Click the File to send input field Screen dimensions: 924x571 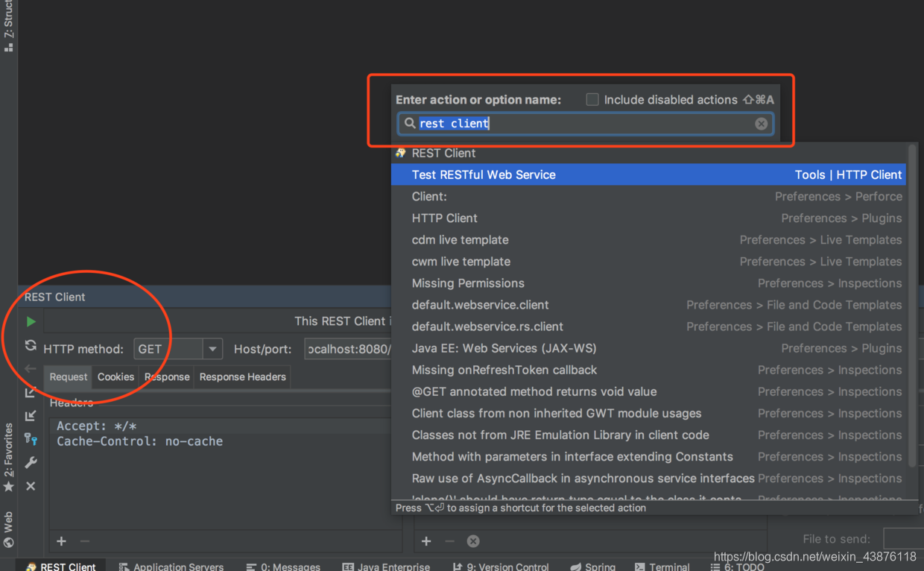[x=903, y=538]
